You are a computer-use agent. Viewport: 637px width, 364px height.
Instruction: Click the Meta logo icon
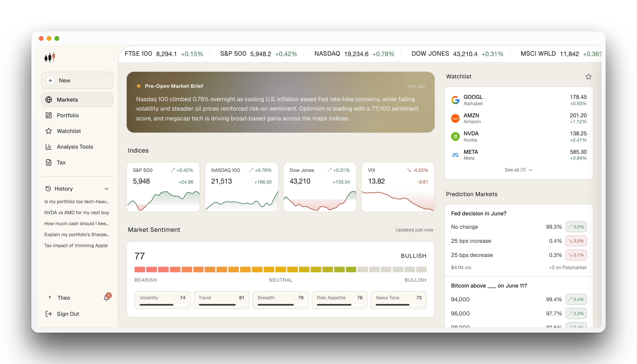455,155
